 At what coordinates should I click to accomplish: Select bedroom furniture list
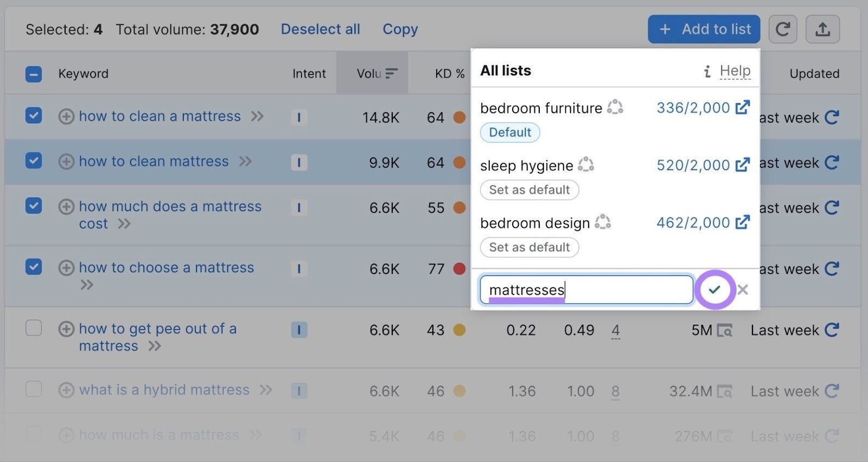[541, 108]
